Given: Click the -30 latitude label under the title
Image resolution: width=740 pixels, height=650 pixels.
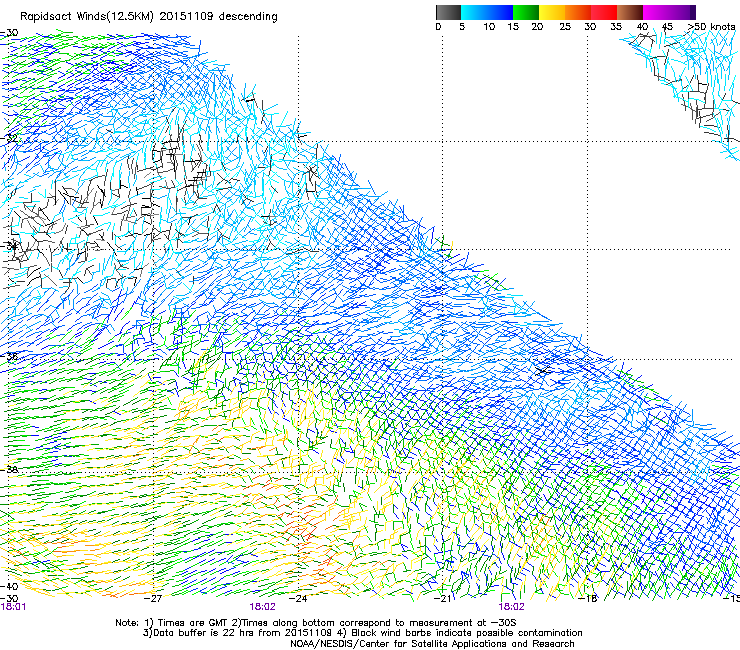Looking at the screenshot, I should pyautogui.click(x=10, y=33).
